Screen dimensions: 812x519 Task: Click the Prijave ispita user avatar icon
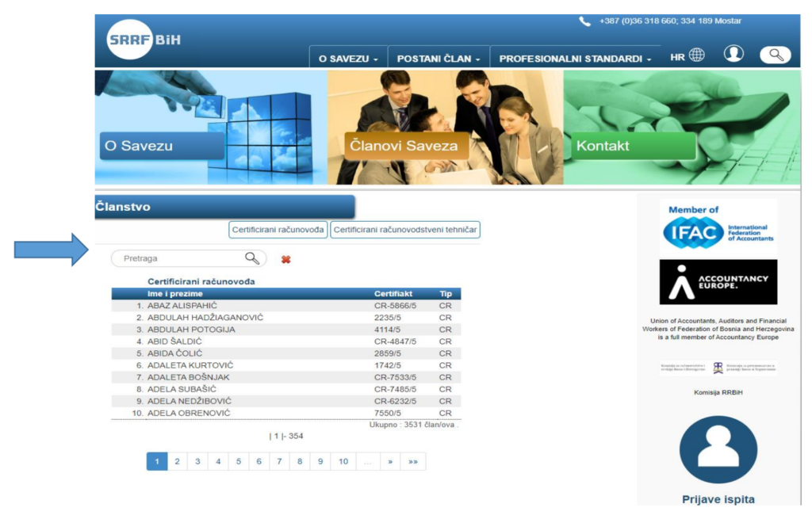pyautogui.click(x=718, y=449)
